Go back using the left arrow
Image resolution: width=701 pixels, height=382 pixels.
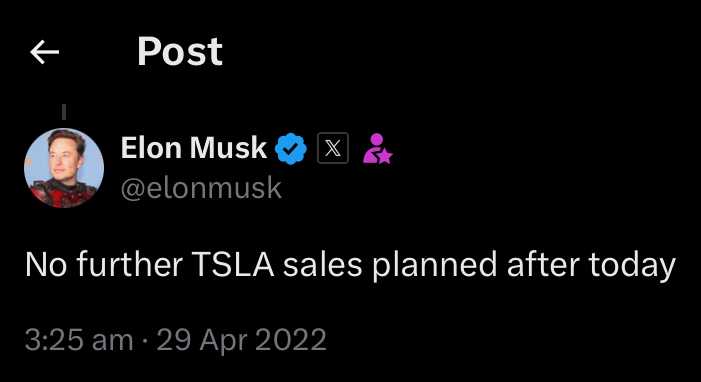(44, 52)
